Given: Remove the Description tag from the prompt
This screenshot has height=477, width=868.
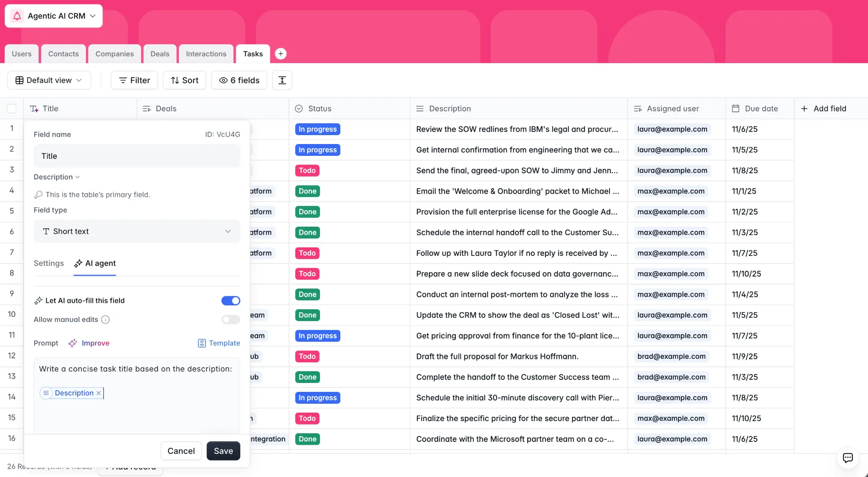Looking at the screenshot, I should pyautogui.click(x=99, y=393).
